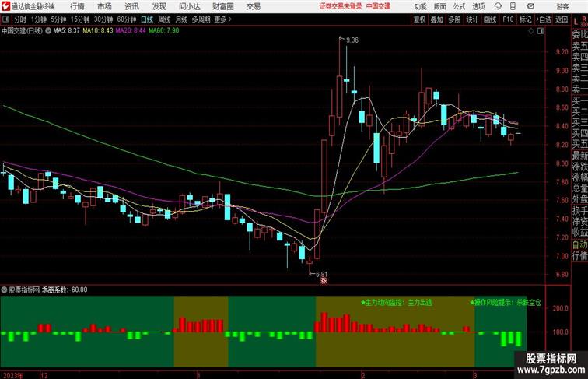The height and width of the screenshot is (379, 588).
Task: Open the 发现 menu
Action: click(159, 6)
